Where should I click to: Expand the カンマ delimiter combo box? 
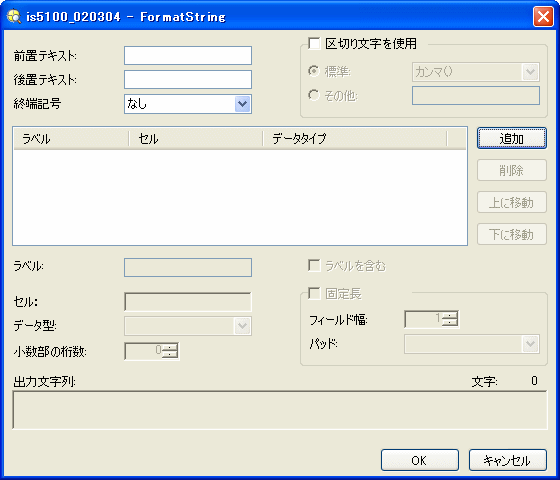pos(476,72)
